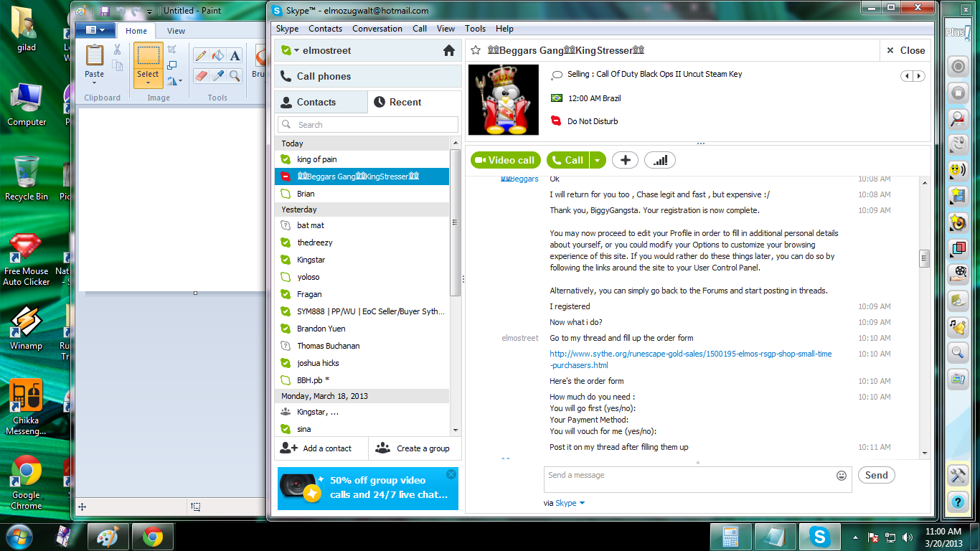Expand the via Skype dropdown
Image resolution: width=980 pixels, height=551 pixels.
[x=582, y=503]
